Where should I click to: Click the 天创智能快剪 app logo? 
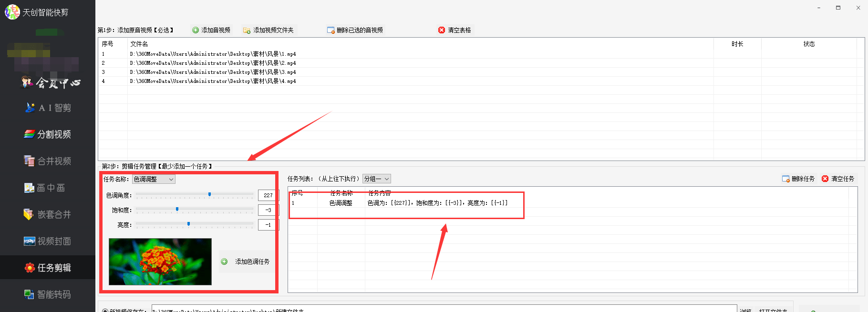(x=12, y=12)
